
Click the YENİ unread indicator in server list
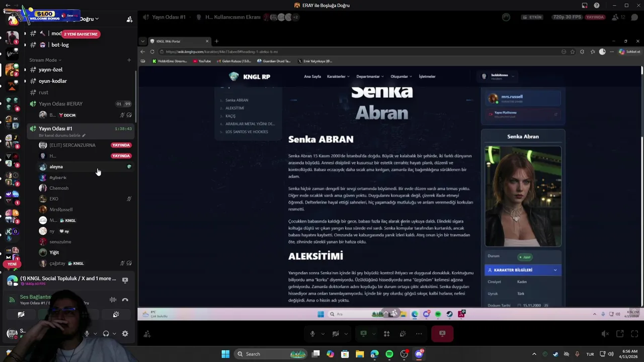[12, 264]
